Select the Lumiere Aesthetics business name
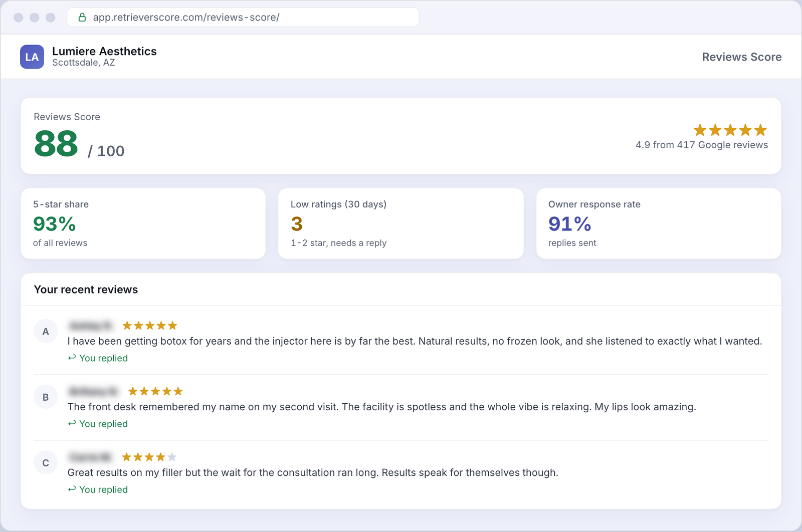This screenshot has height=532, width=802. (104, 51)
